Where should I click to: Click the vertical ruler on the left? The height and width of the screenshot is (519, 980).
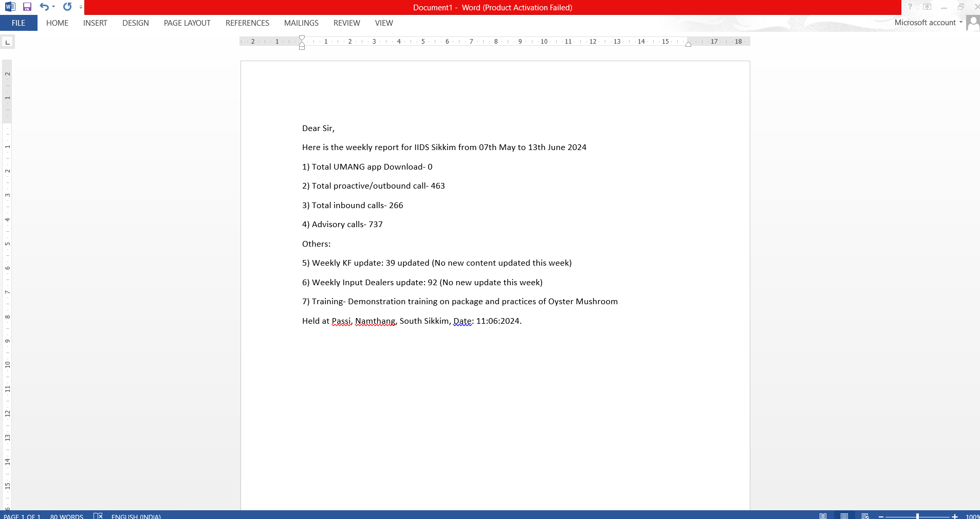pyautogui.click(x=7, y=284)
